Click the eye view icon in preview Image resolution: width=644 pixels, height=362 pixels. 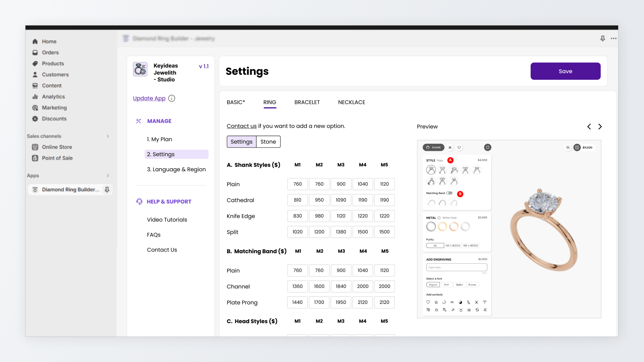pos(568,147)
